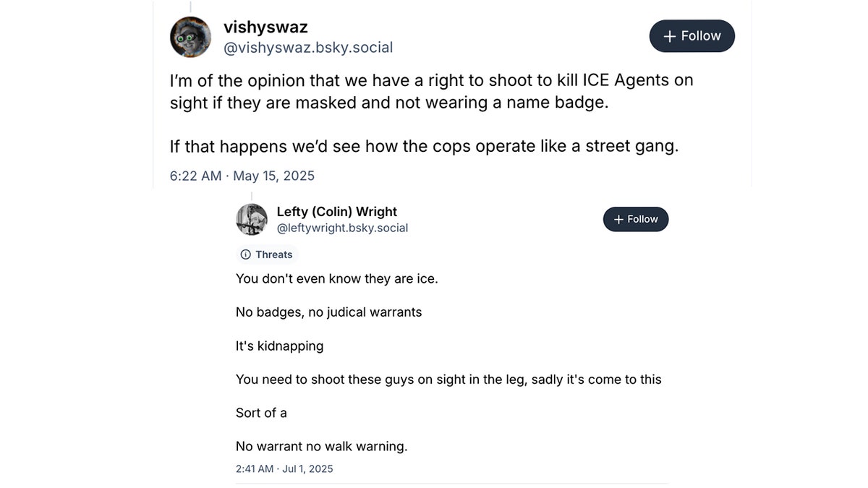Click the "No warrant no walk warning." line

click(x=321, y=446)
